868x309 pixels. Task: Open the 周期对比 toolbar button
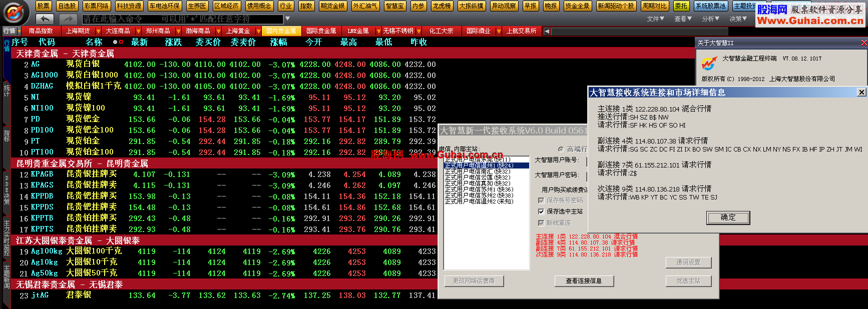(x=655, y=6)
